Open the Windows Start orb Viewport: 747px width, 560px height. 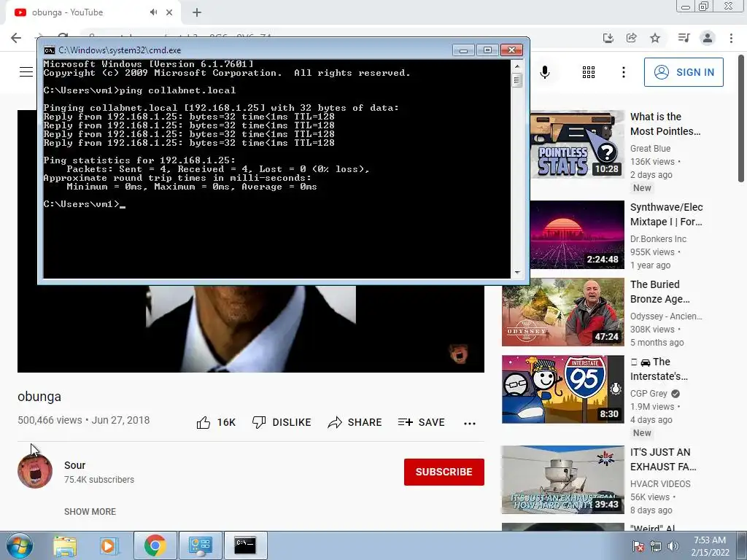pos(20,545)
